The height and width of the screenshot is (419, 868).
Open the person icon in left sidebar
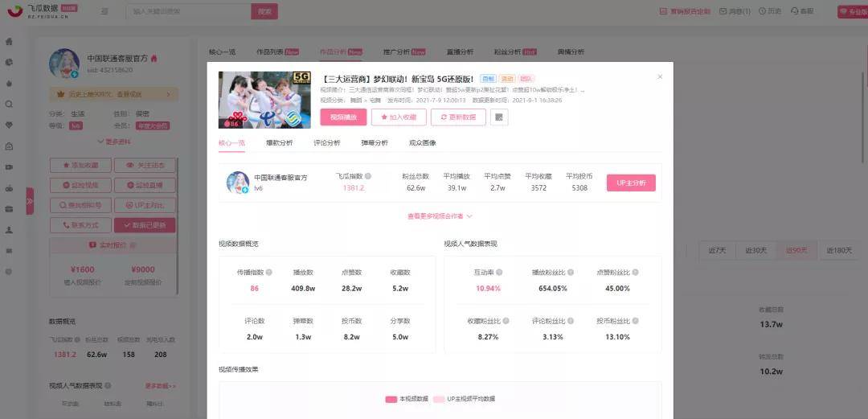pyautogui.click(x=9, y=230)
